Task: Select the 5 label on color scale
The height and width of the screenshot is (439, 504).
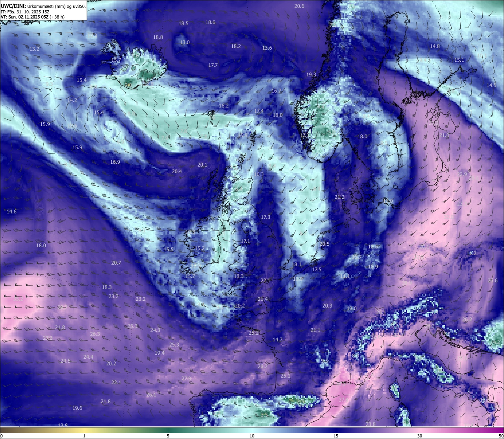Action: [168, 436]
